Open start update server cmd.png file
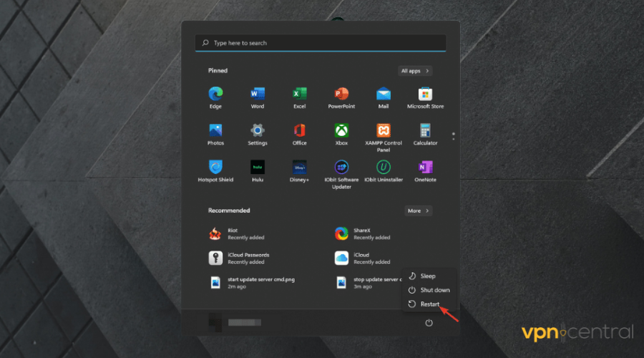644x358 pixels. pyautogui.click(x=261, y=283)
